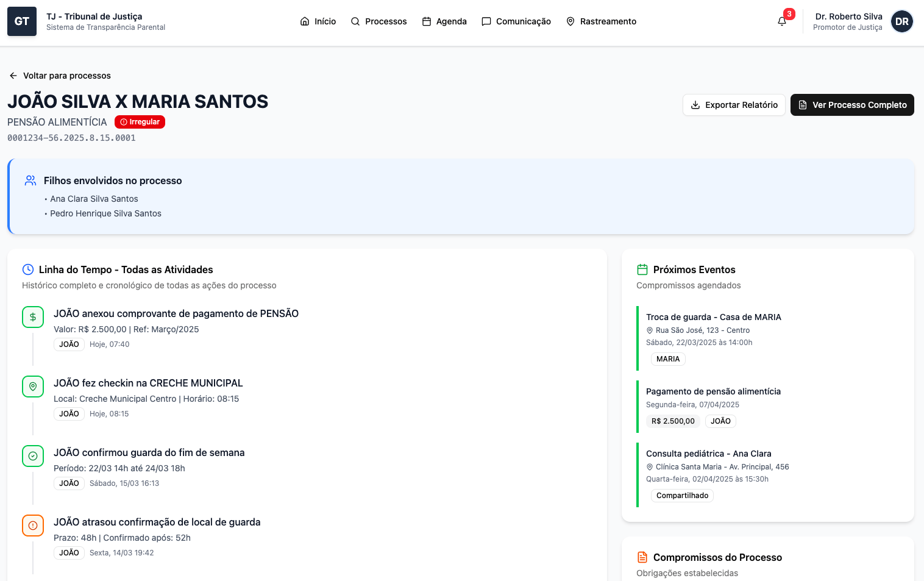Go back via Voltar para processos
Viewport: 924px width, 581px height.
(60, 76)
